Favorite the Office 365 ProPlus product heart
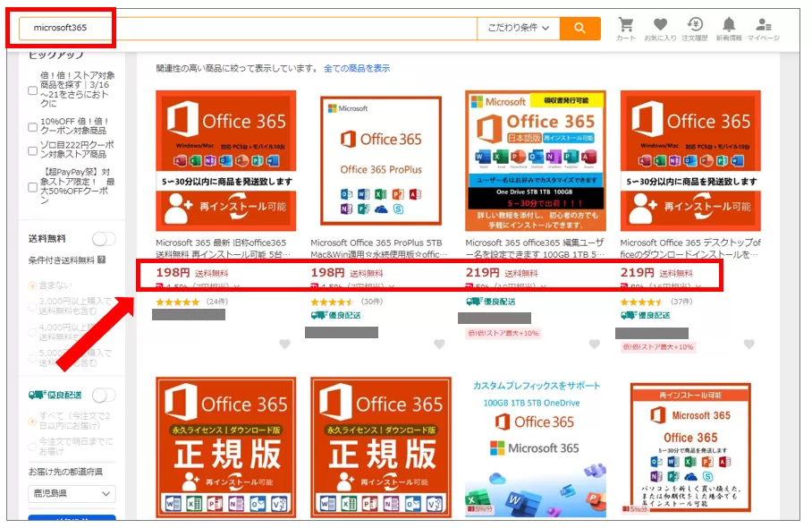The height and width of the screenshot is (528, 812). [439, 344]
